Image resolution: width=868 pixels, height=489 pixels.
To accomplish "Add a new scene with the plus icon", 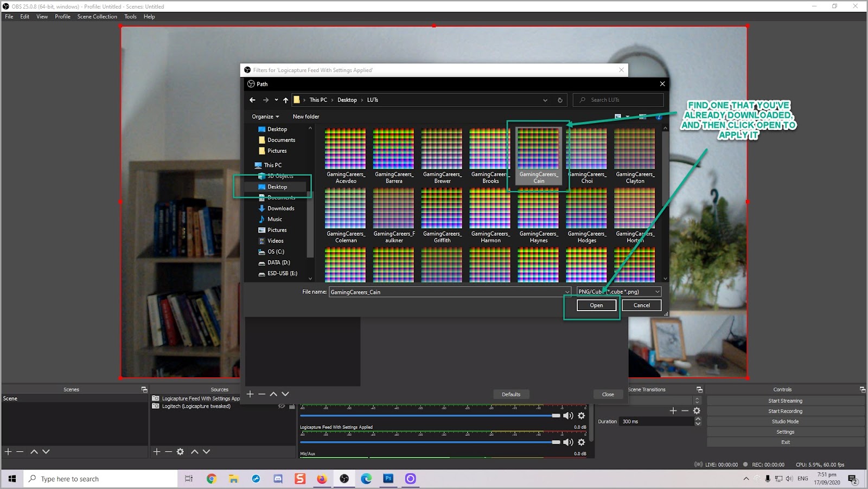I will [8, 452].
